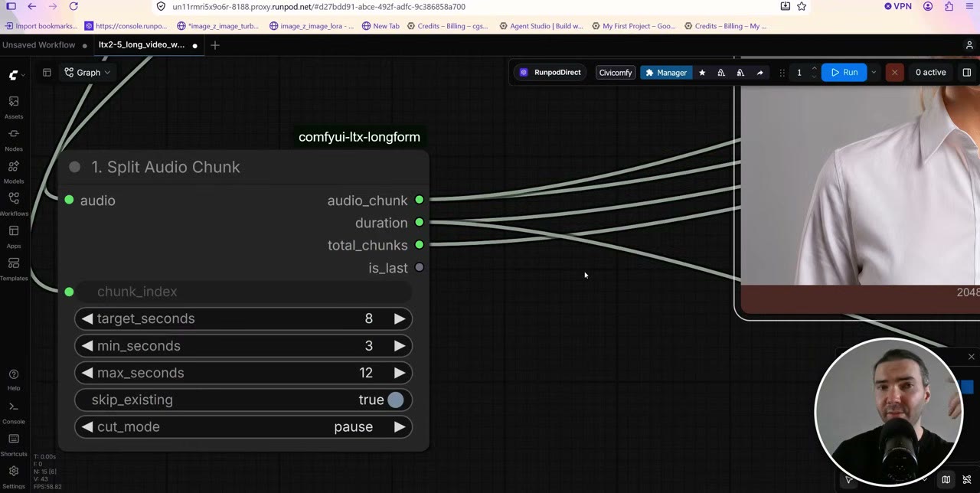The image size is (980, 493).
Task: Decrease min_seconds with left arrow
Action: click(87, 346)
